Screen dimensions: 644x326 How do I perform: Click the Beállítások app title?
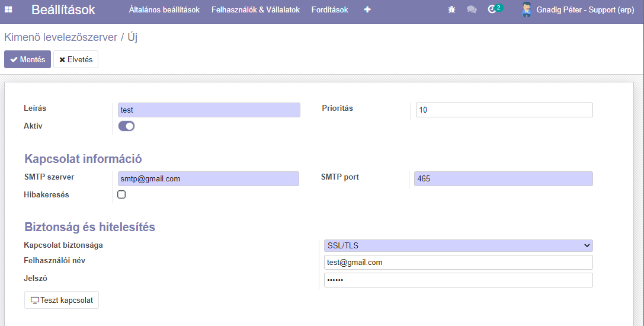[x=63, y=9]
